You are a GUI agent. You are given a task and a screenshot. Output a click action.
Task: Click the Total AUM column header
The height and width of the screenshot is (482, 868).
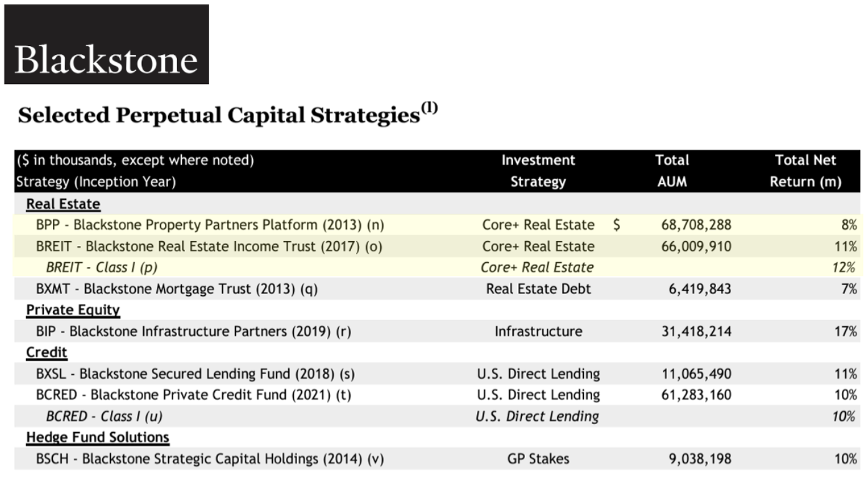672,171
